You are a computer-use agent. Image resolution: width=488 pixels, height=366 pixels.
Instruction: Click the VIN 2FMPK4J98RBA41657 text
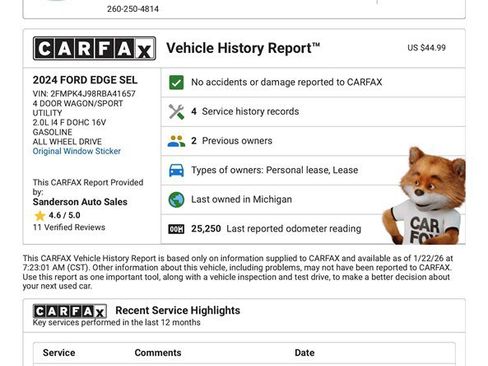84,94
